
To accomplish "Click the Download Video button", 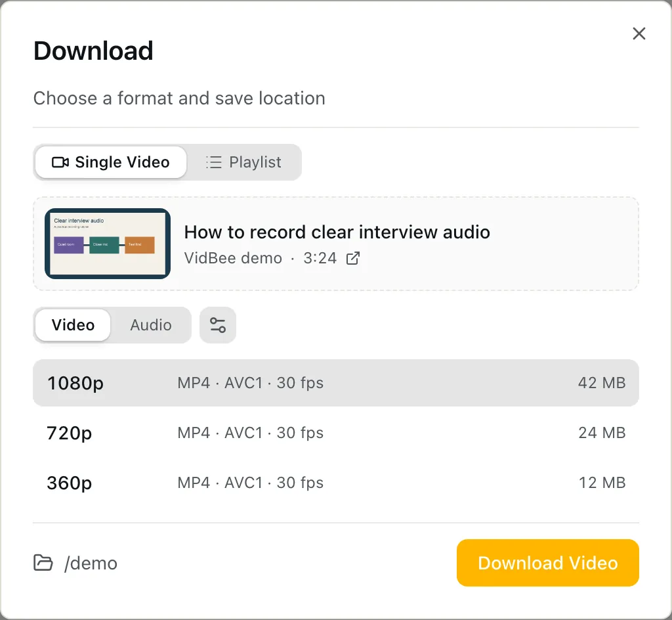I will coord(548,563).
